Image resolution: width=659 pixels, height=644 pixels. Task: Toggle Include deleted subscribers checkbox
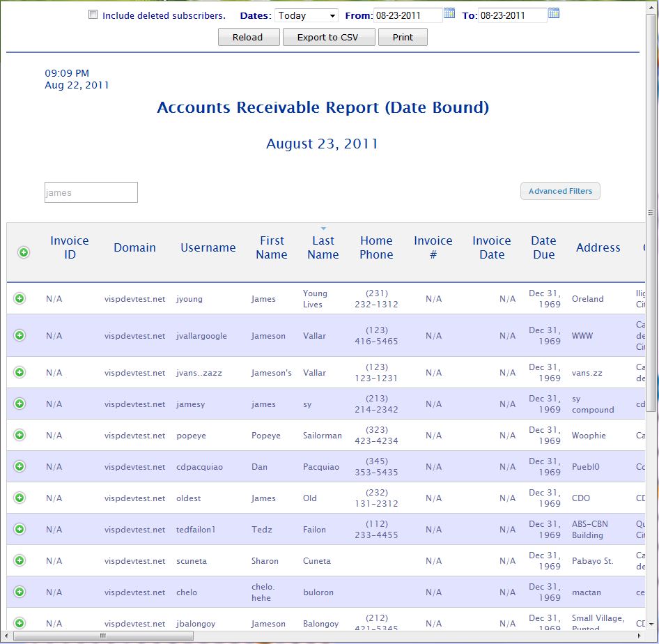coord(93,15)
